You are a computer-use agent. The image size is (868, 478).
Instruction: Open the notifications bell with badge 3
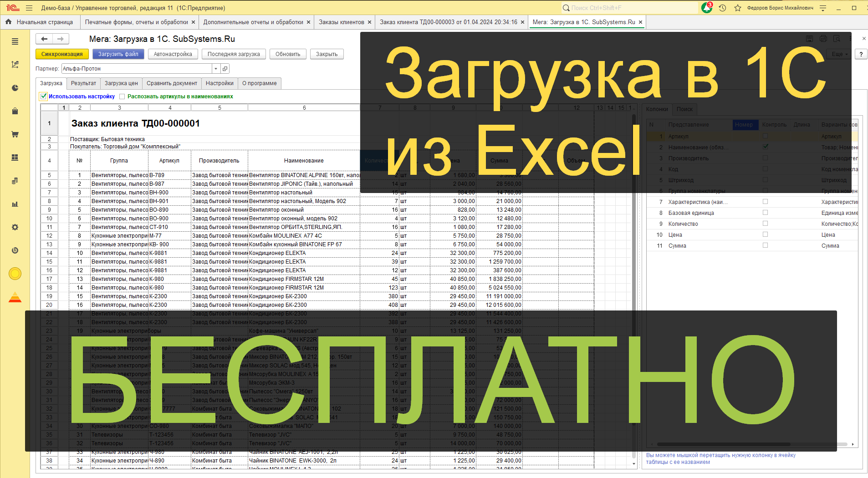click(x=707, y=8)
